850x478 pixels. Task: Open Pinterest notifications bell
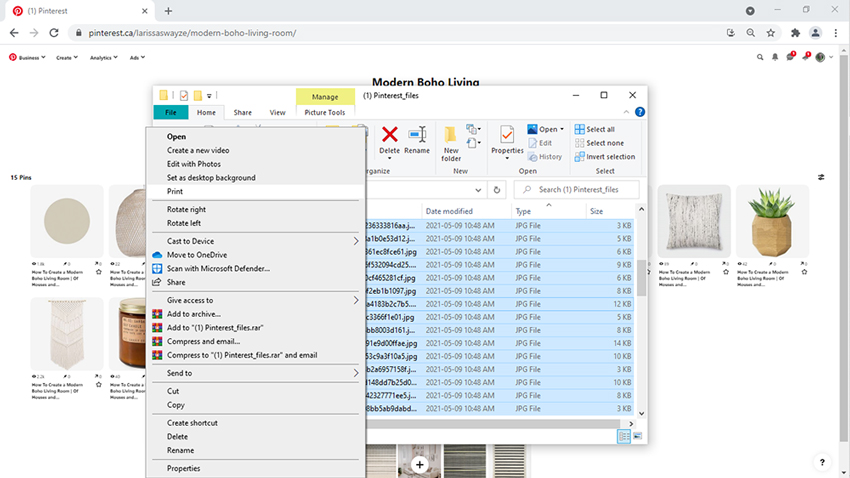[775, 57]
